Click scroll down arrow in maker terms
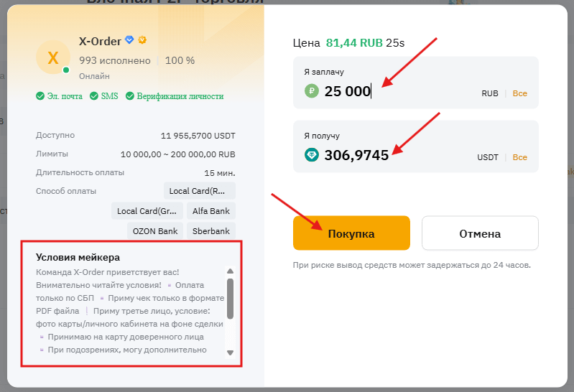Screen dimensions: 574x392 (230, 353)
